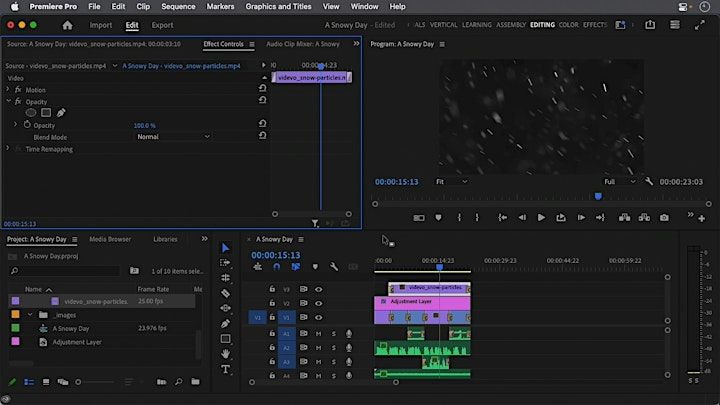Toggle snap in timeline magnet icon
This screenshot has height=405, width=720.
pos(276,266)
